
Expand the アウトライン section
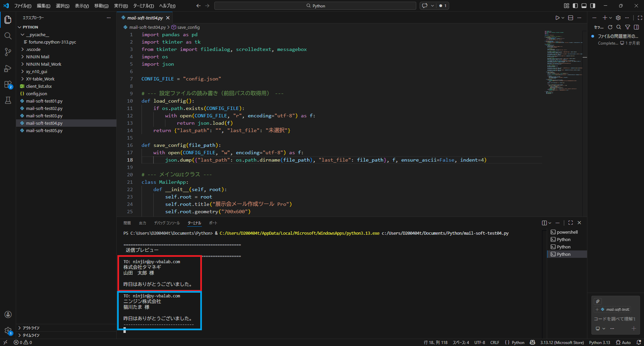(31, 328)
